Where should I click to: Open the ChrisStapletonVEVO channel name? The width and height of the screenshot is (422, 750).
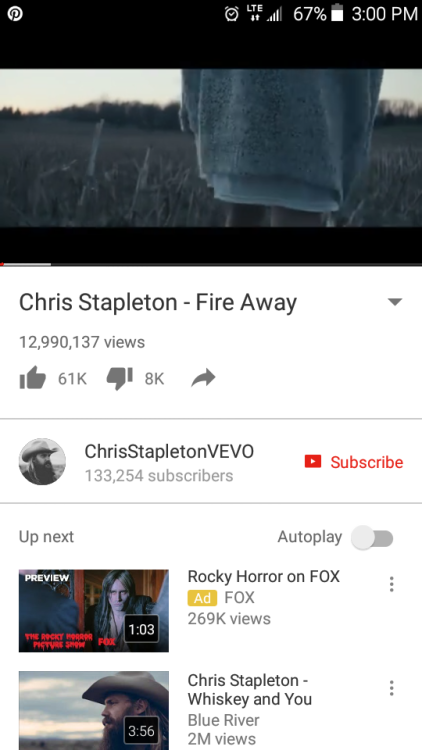169,452
